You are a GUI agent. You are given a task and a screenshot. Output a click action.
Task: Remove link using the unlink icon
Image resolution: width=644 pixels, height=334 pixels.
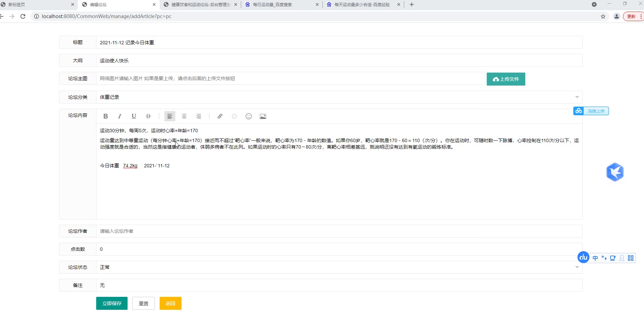point(234,116)
